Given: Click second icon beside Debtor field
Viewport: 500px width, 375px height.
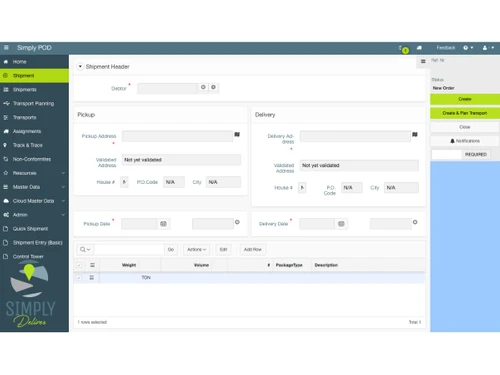Looking at the screenshot, I should click(213, 87).
